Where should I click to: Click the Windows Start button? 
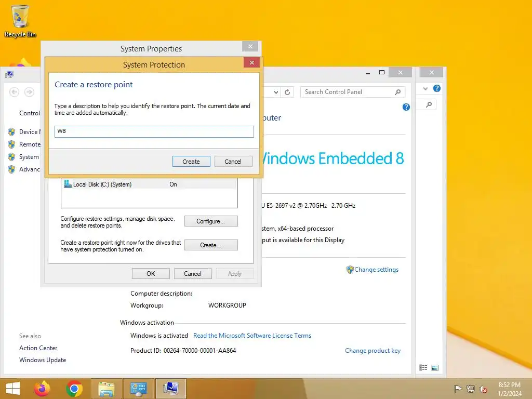(13, 389)
